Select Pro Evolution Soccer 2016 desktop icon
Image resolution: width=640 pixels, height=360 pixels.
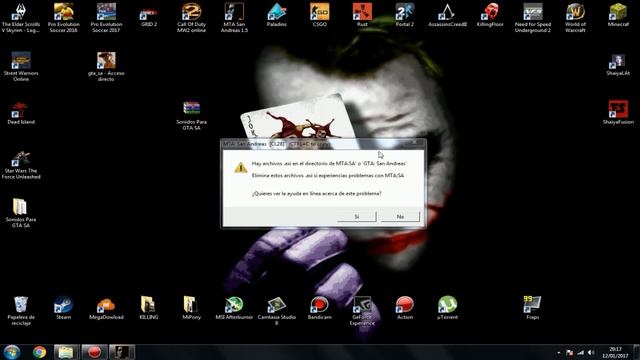click(63, 18)
